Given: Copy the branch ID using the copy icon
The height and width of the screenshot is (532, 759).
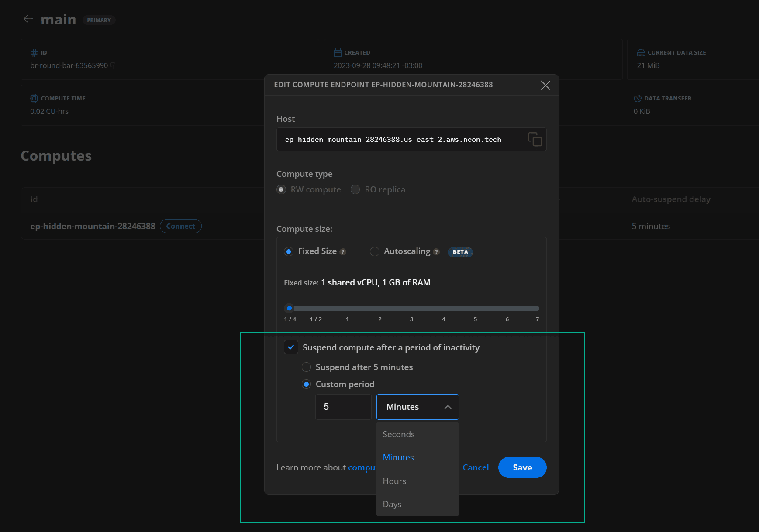Looking at the screenshot, I should (114, 65).
